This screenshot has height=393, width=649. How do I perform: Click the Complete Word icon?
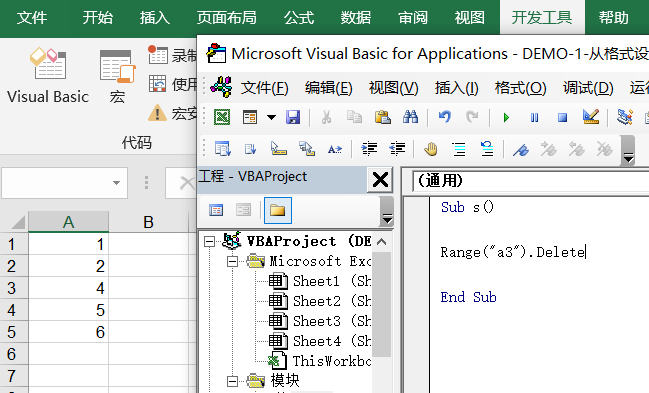pos(335,149)
